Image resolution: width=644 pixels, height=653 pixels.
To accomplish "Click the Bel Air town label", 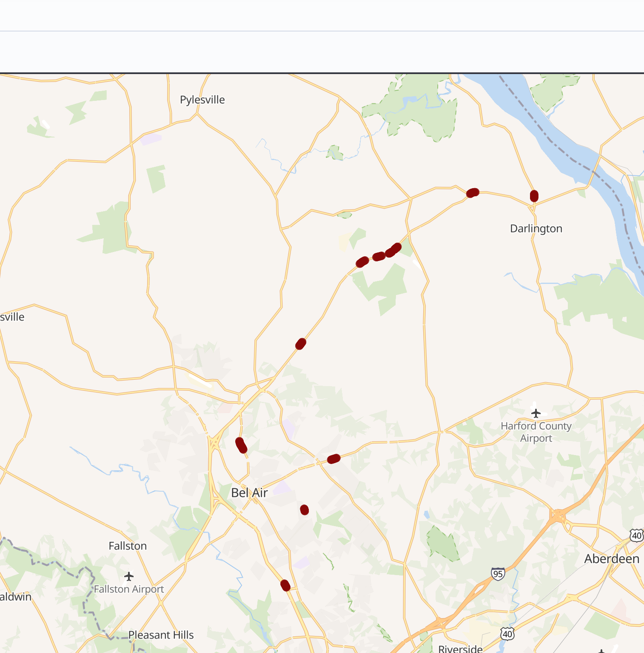I will [249, 493].
